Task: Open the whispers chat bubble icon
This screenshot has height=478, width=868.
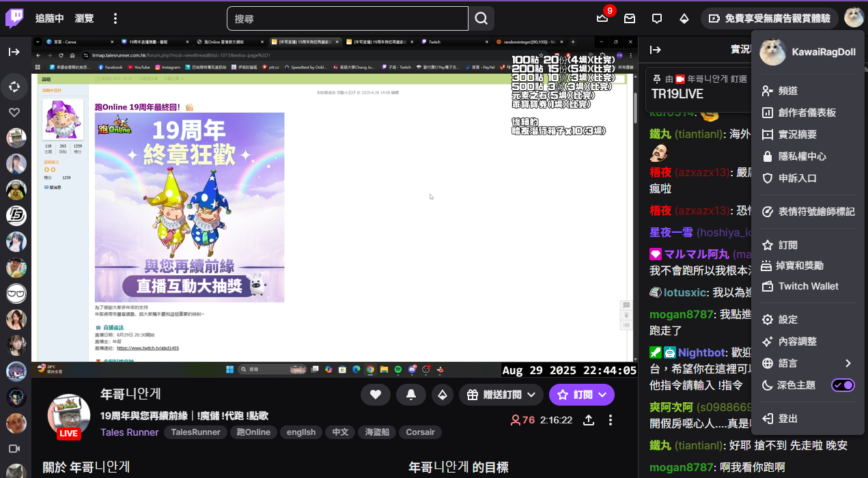Action: tap(657, 18)
